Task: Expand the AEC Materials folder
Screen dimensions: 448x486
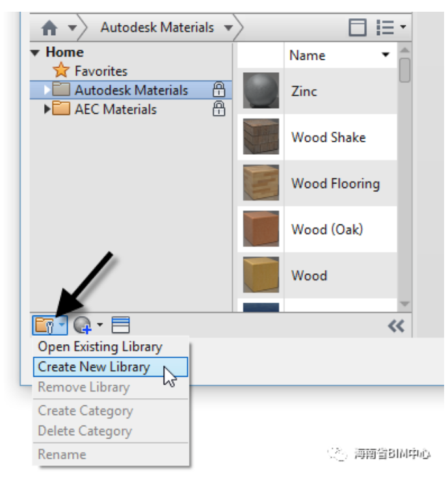Action: 47,109
